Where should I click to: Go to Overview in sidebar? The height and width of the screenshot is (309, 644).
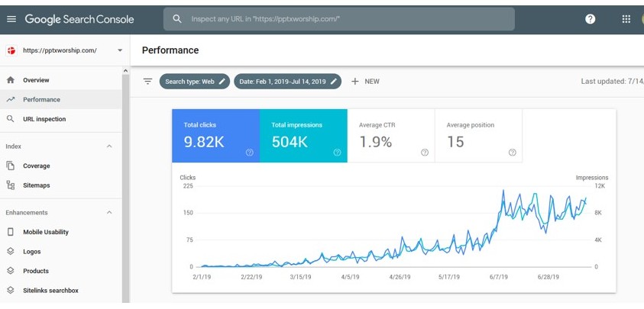[36, 80]
